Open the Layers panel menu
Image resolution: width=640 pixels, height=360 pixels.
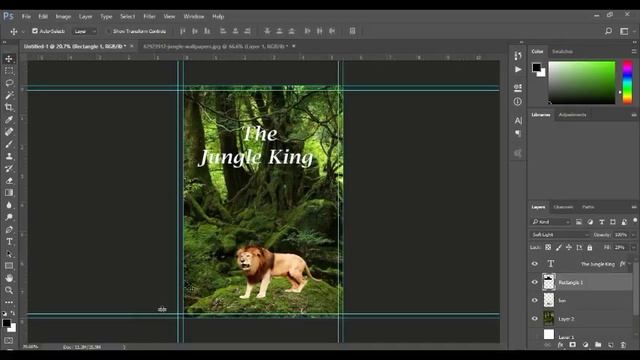click(x=634, y=207)
